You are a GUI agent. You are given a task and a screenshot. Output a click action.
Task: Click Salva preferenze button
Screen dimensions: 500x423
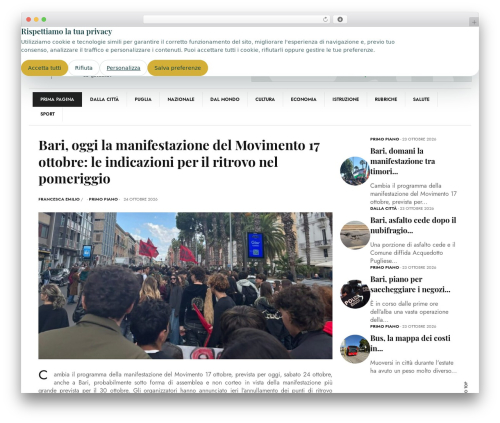click(x=178, y=68)
